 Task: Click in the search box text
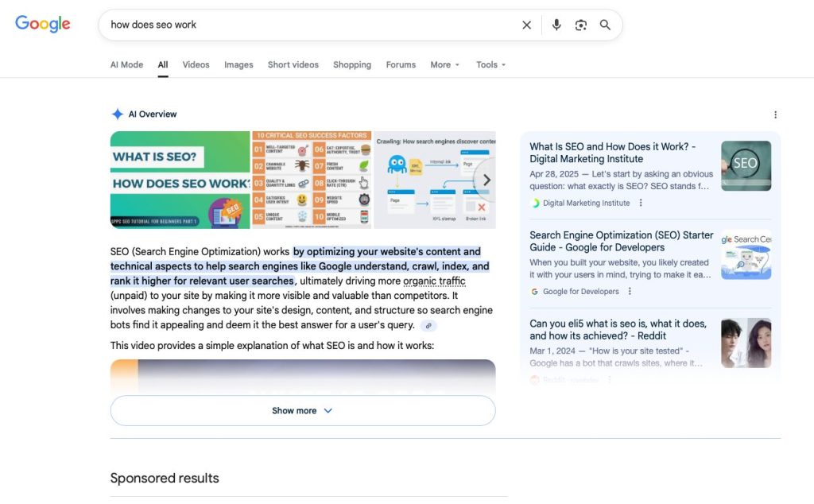pos(153,25)
